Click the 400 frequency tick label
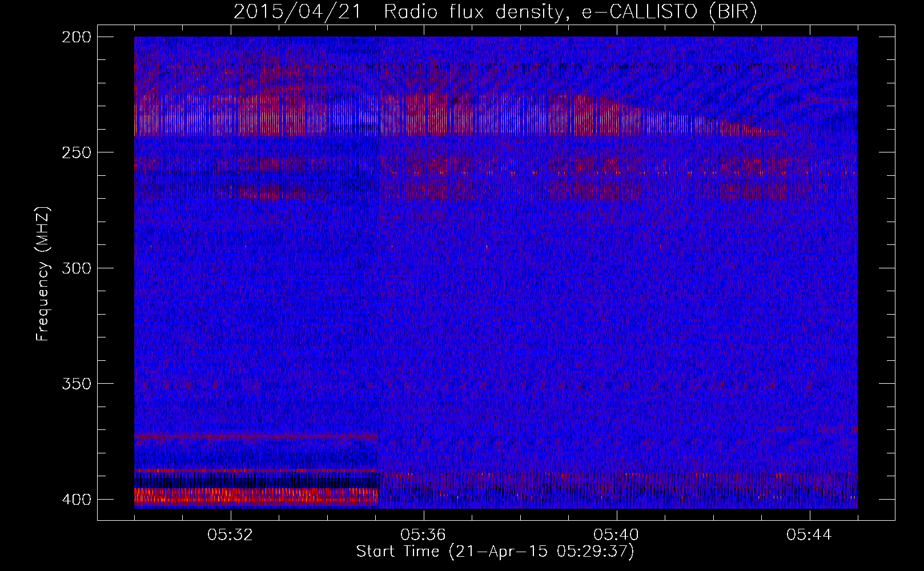924x571 pixels. coord(77,500)
